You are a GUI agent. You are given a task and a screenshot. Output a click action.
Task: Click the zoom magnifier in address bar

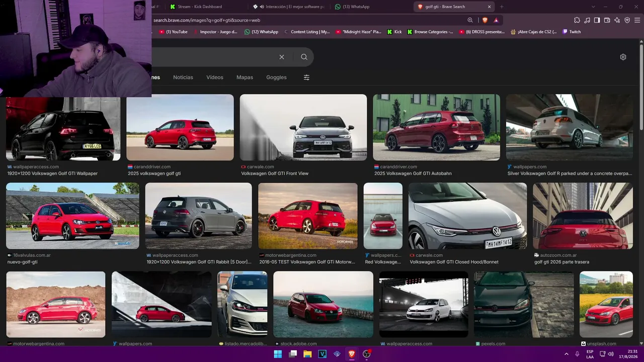[470, 20]
